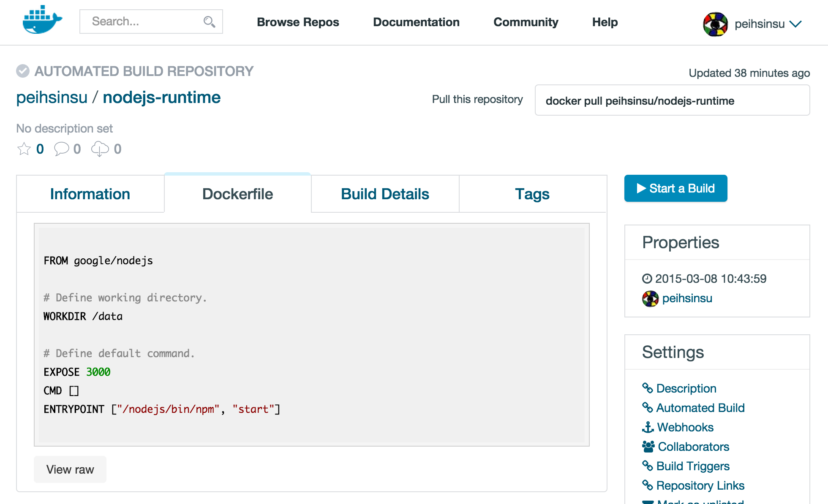This screenshot has width=828, height=504.
Task: Open the Tags tab
Action: [532, 194]
